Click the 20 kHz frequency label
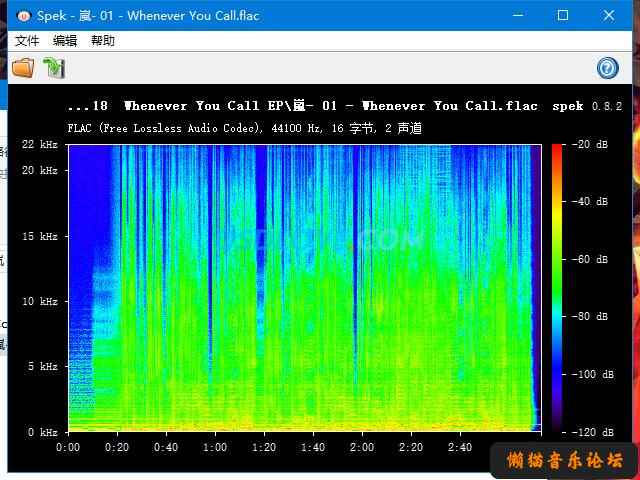The width and height of the screenshot is (640, 480). (40, 170)
